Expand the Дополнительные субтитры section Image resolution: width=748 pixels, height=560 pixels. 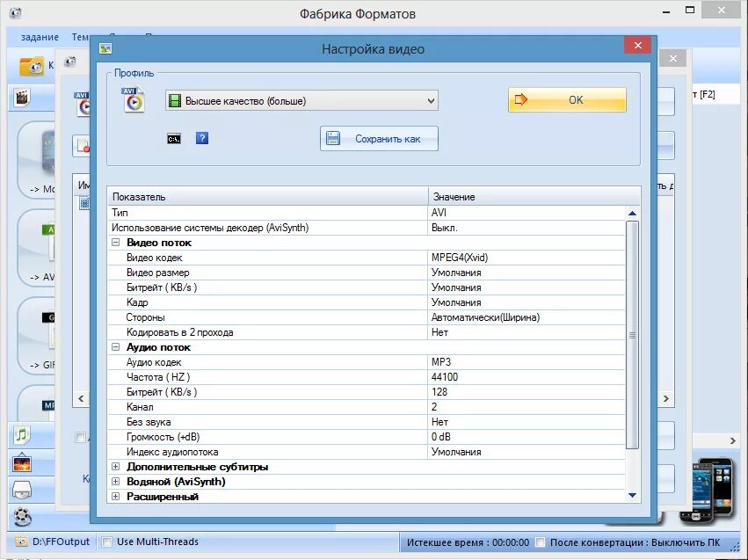tap(115, 467)
